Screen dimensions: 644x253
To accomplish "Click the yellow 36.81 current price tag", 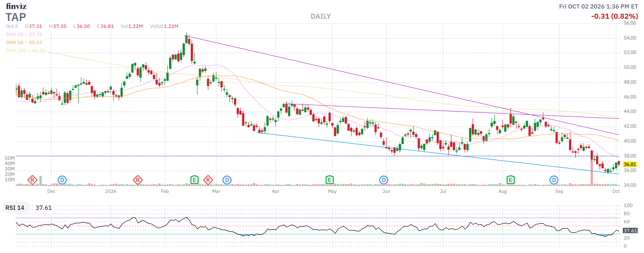I will click(630, 164).
